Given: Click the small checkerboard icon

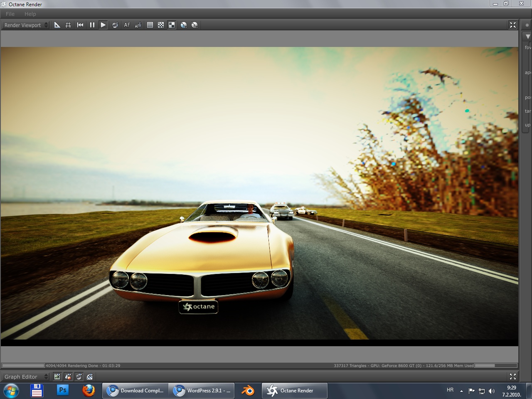Looking at the screenshot, I should [161, 25].
